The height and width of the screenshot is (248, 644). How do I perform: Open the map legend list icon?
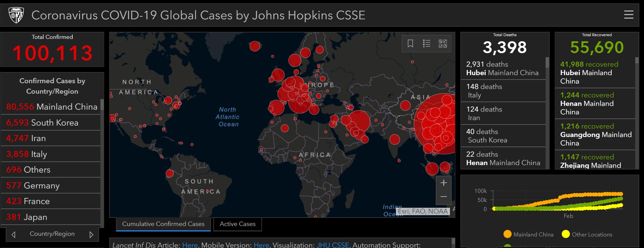(x=427, y=44)
